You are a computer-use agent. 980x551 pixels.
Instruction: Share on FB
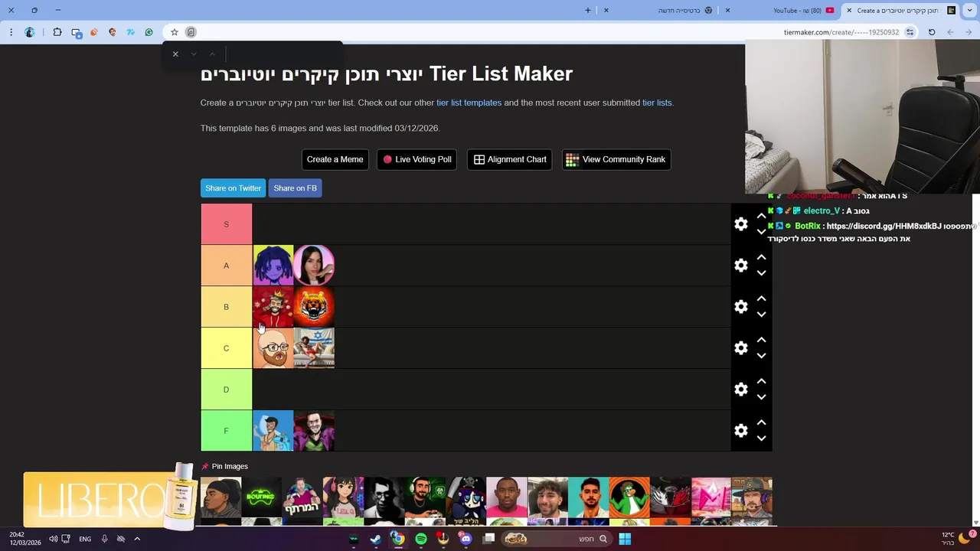point(295,188)
